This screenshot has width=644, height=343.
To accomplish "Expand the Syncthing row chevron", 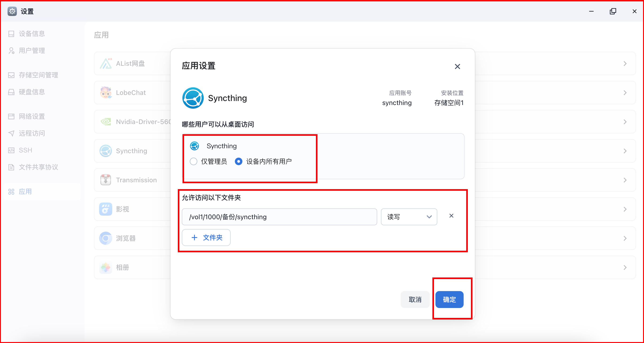I will tap(625, 151).
